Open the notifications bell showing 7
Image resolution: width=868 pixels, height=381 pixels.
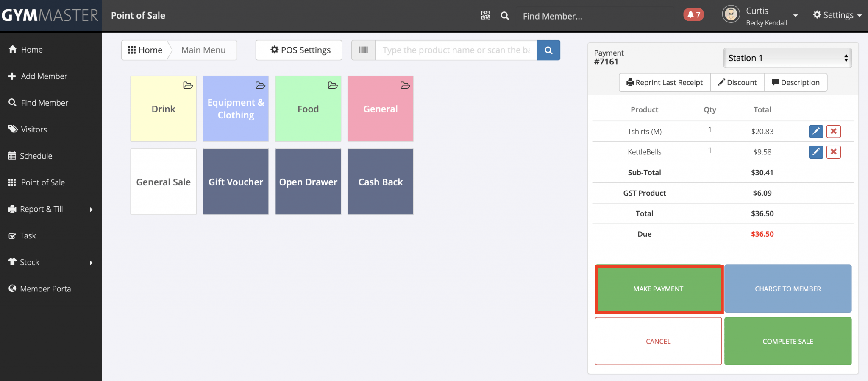click(x=694, y=15)
